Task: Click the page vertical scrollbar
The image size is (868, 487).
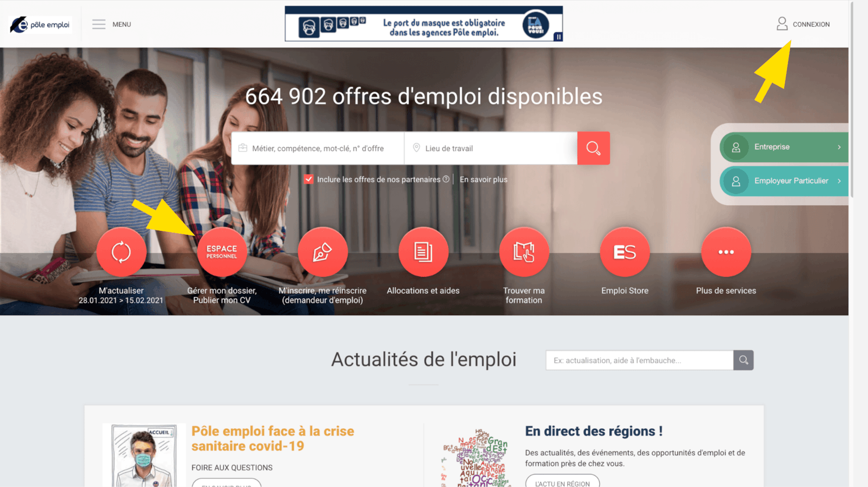Action: pyautogui.click(x=852, y=99)
